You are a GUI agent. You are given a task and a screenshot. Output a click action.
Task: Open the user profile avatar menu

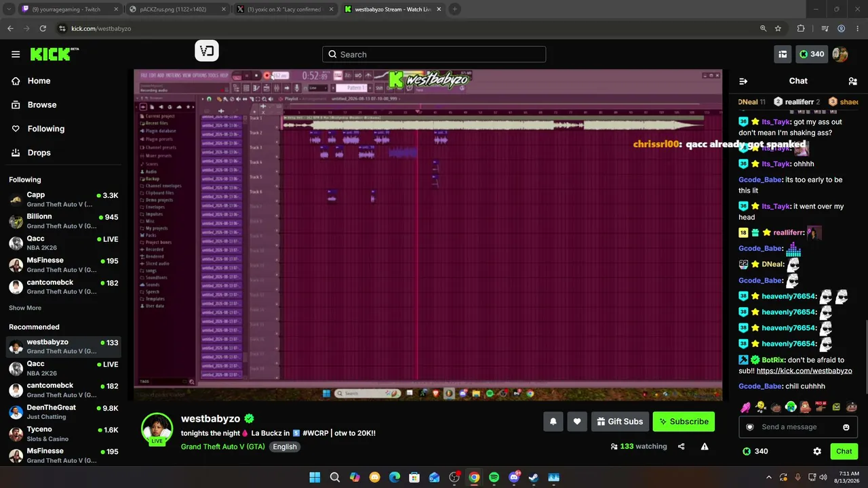[x=840, y=54]
